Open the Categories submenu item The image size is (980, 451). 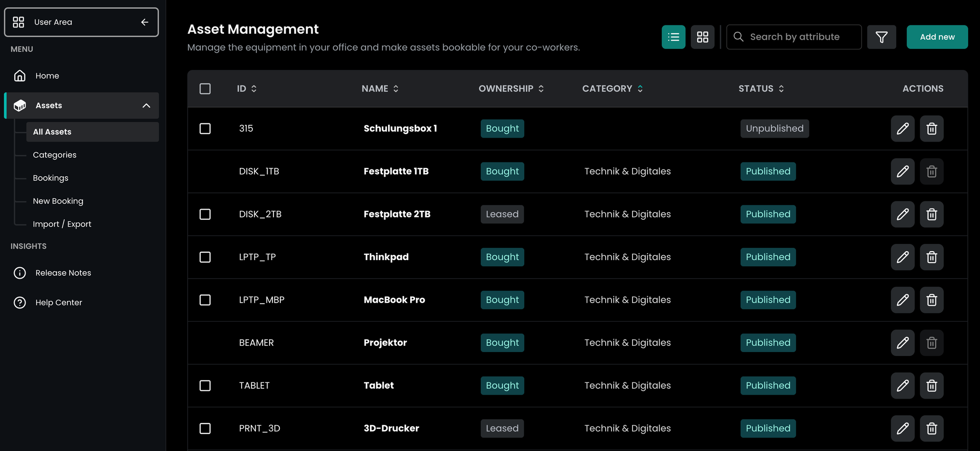(x=54, y=155)
